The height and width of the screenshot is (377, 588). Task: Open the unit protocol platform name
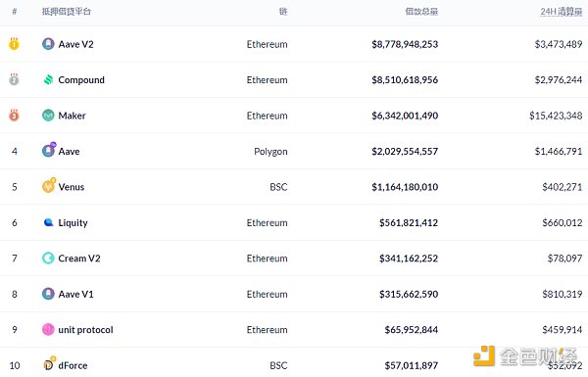tap(85, 330)
